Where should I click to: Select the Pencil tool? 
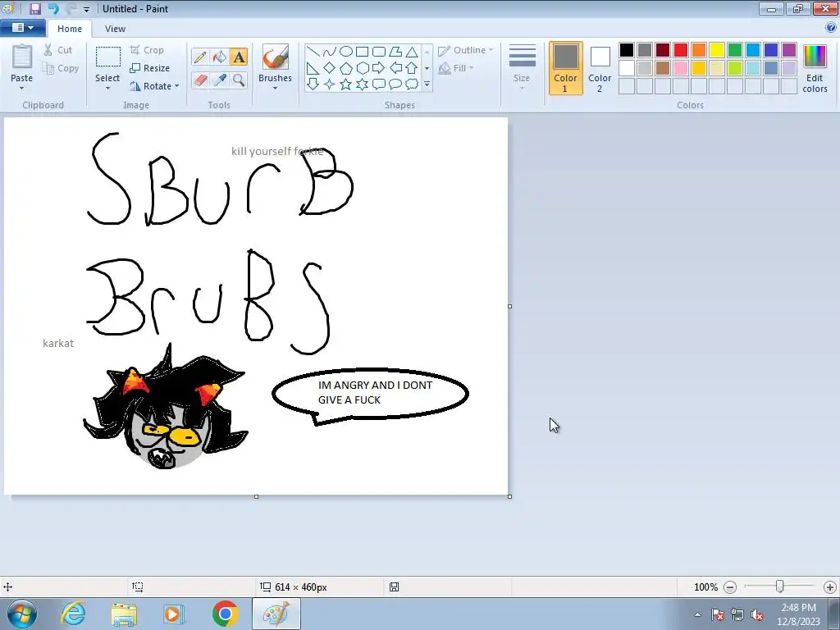(x=200, y=57)
